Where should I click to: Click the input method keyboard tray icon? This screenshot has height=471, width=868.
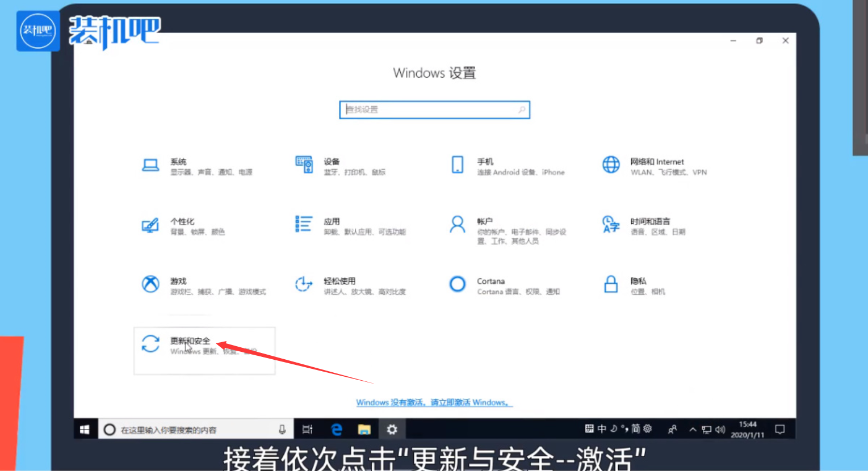point(589,429)
